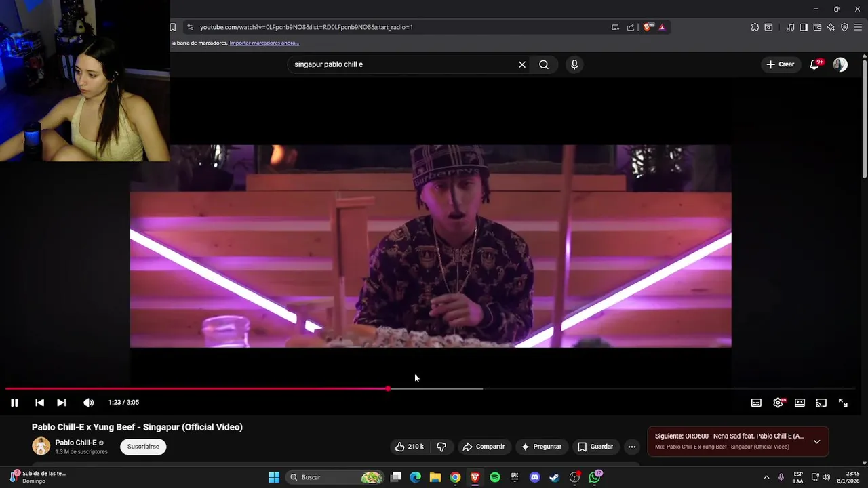Expand the Siguiente mix playlist panel
This screenshot has height=488, width=868.
point(816,442)
